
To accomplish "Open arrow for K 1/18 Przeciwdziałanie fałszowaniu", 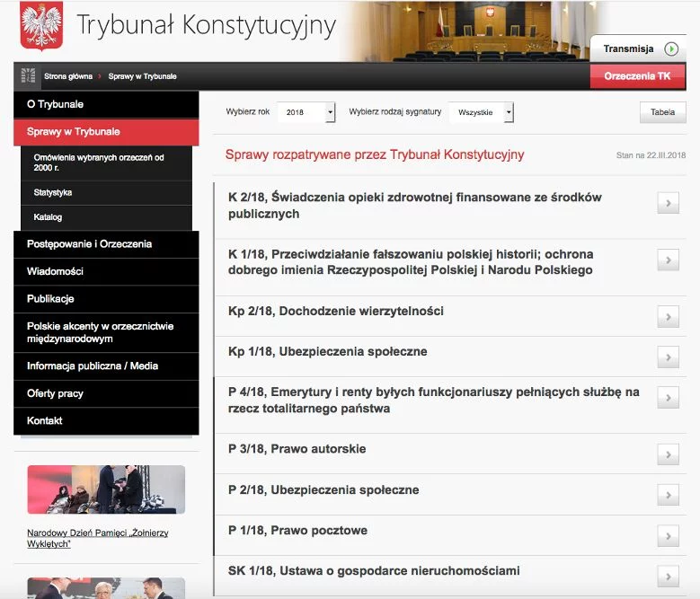I will [x=668, y=260].
